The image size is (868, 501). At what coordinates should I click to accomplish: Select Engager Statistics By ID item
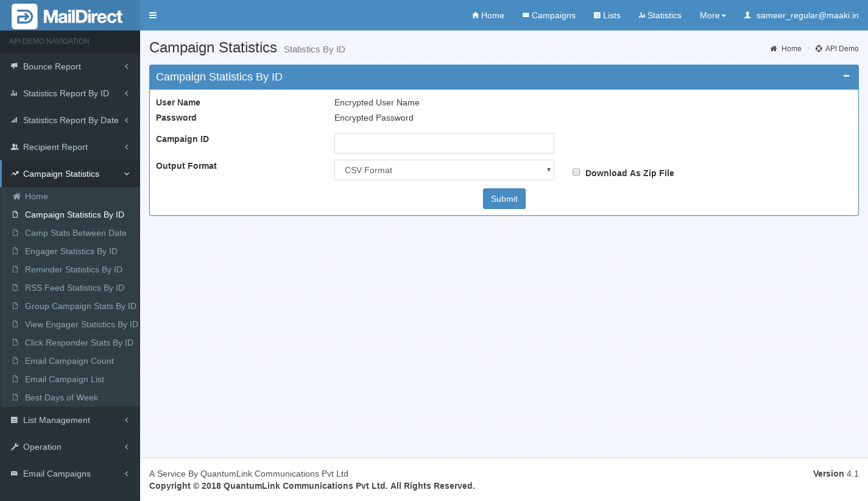point(71,251)
